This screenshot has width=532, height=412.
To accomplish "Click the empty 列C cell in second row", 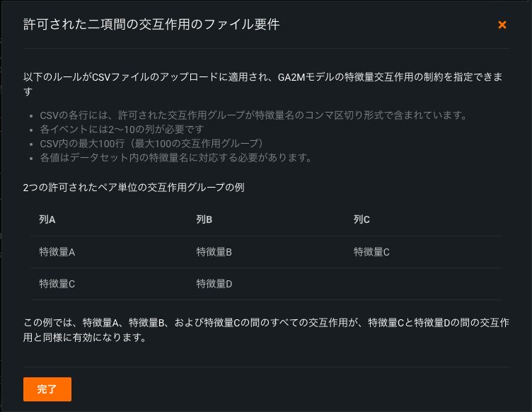I will [424, 284].
